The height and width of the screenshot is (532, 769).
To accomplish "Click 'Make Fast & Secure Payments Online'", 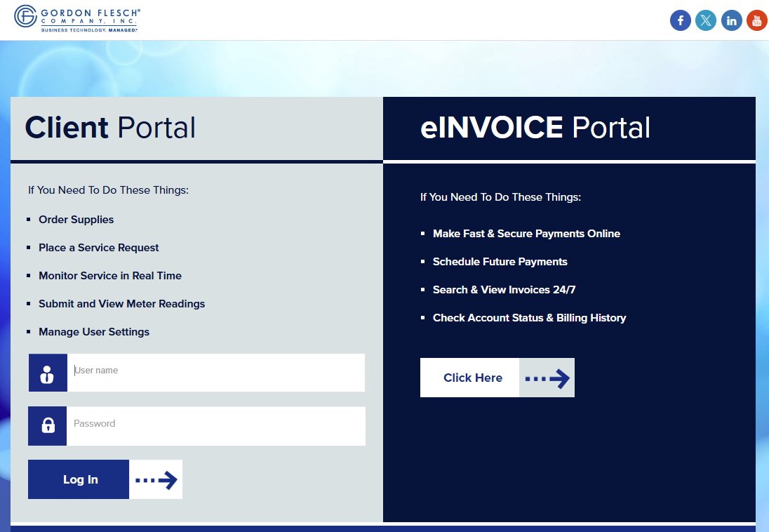I will coord(526,234).
